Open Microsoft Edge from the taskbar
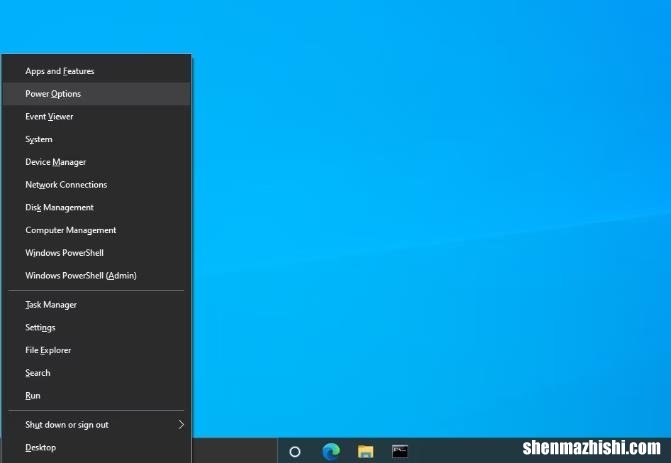Viewport: 671px width, 463px height. [x=331, y=451]
